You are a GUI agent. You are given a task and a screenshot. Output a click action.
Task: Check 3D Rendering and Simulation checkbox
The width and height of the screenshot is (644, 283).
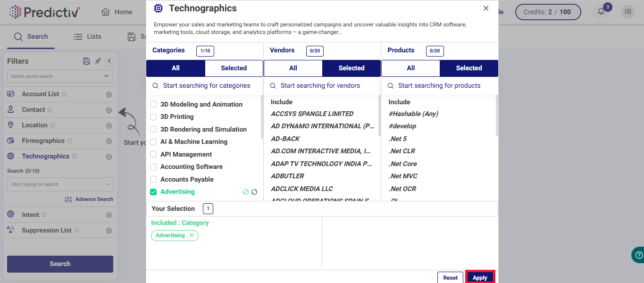coord(153,129)
